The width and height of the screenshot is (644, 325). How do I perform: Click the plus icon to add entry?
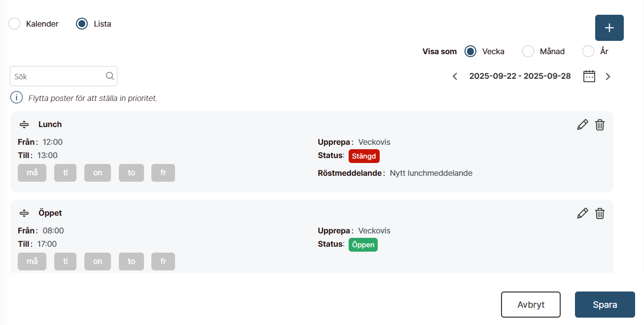pyautogui.click(x=609, y=28)
